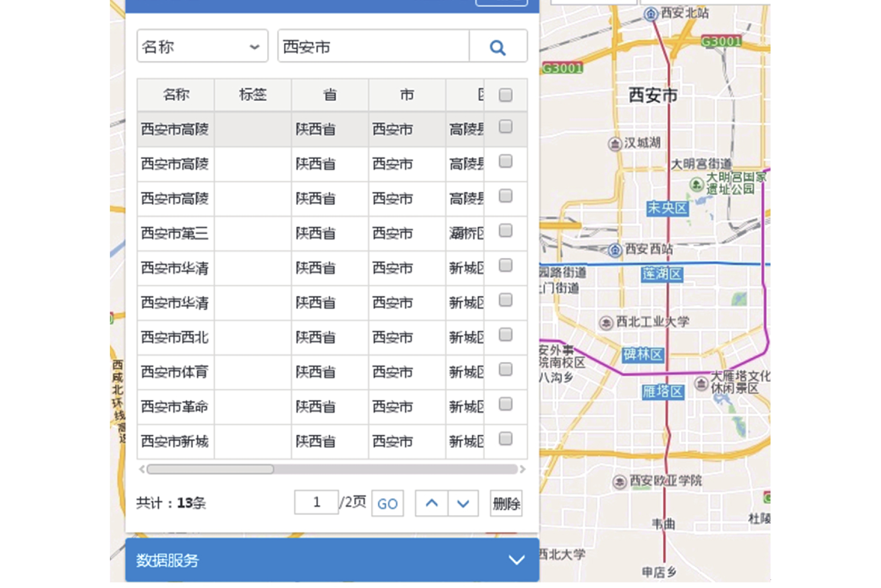Screen dimensions: 881x588
Task: Click the 大明宫国家遗址公园 park icon
Action: 696,184
